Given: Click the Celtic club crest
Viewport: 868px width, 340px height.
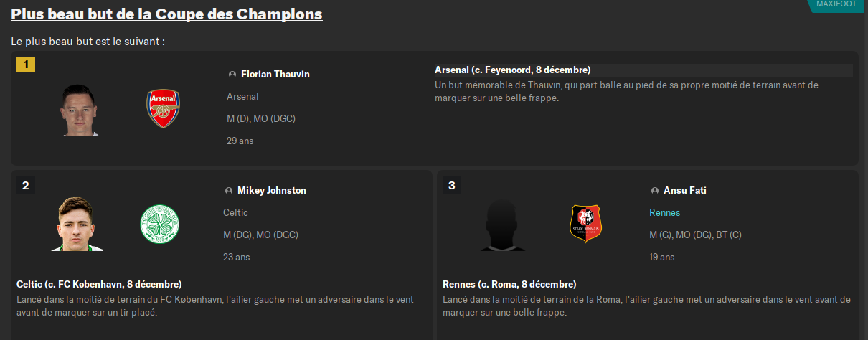Looking at the screenshot, I should [x=159, y=224].
